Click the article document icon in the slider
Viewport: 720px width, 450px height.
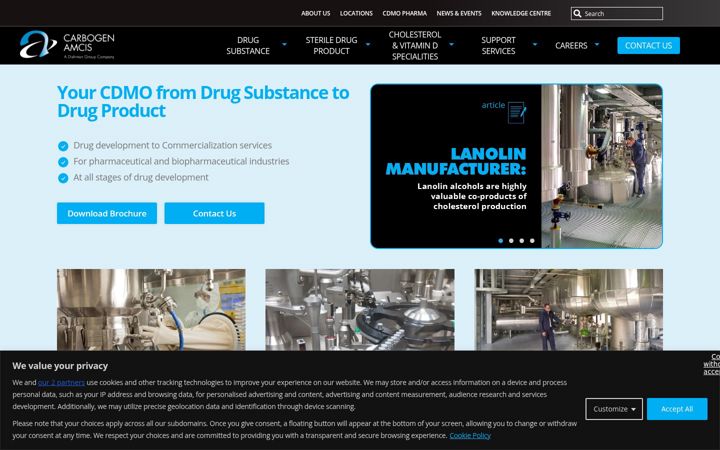517,112
